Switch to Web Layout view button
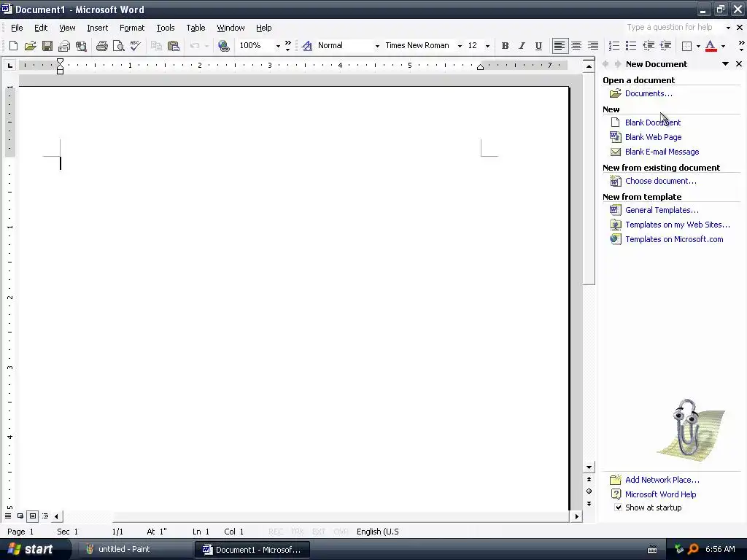 (x=20, y=516)
